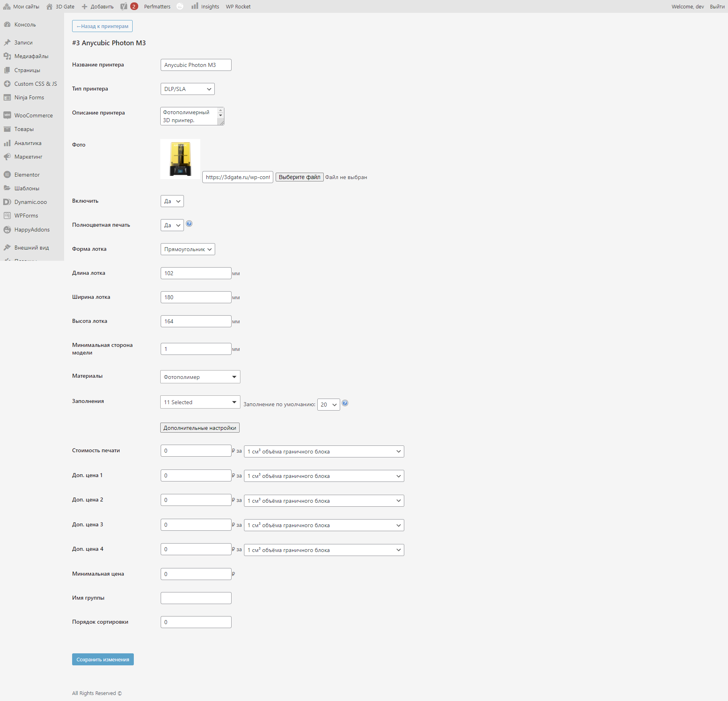
Task: Open the Welcome, dev account menu
Action: click(688, 6)
